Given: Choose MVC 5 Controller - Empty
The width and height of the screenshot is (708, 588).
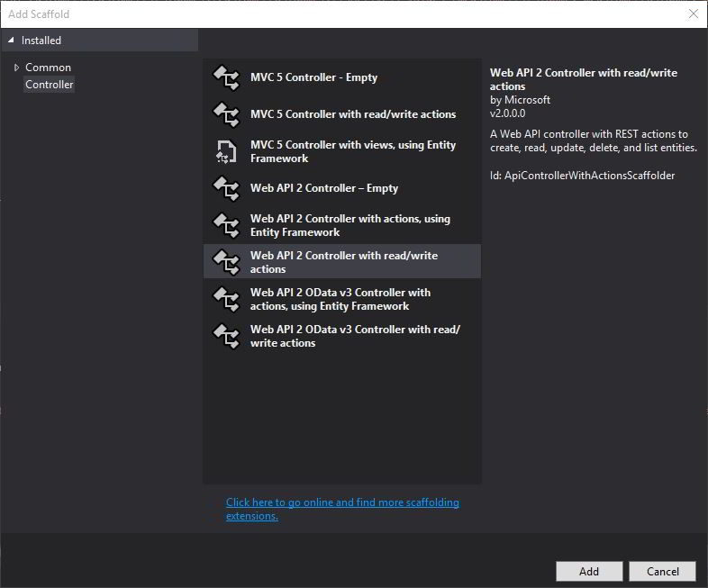Looking at the screenshot, I should [x=341, y=77].
